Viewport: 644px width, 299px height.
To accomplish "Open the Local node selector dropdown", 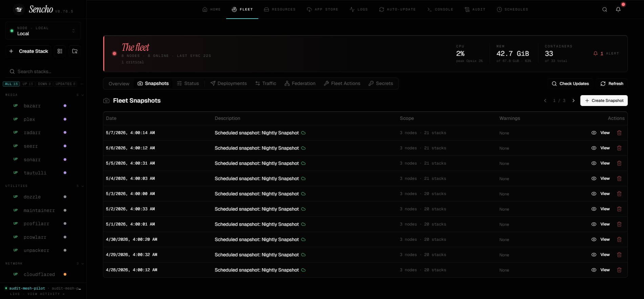I will [x=43, y=31].
